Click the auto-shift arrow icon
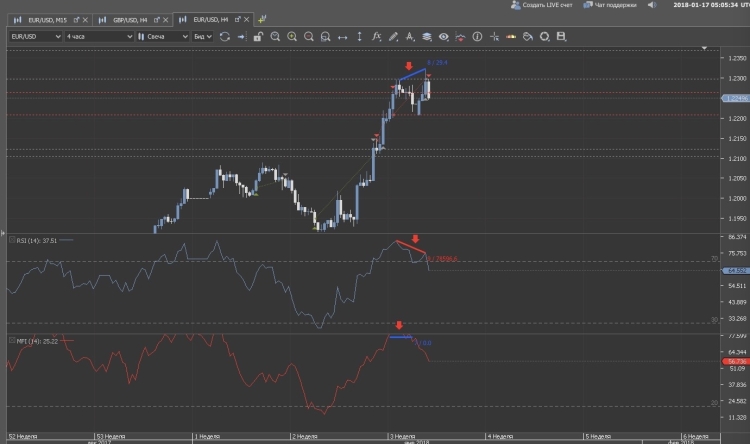Image resolution: width=750 pixels, height=444 pixels. [242, 36]
